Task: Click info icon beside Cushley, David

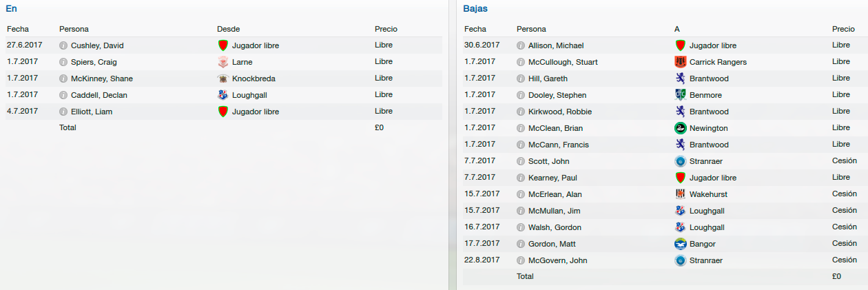Action: pyautogui.click(x=64, y=45)
